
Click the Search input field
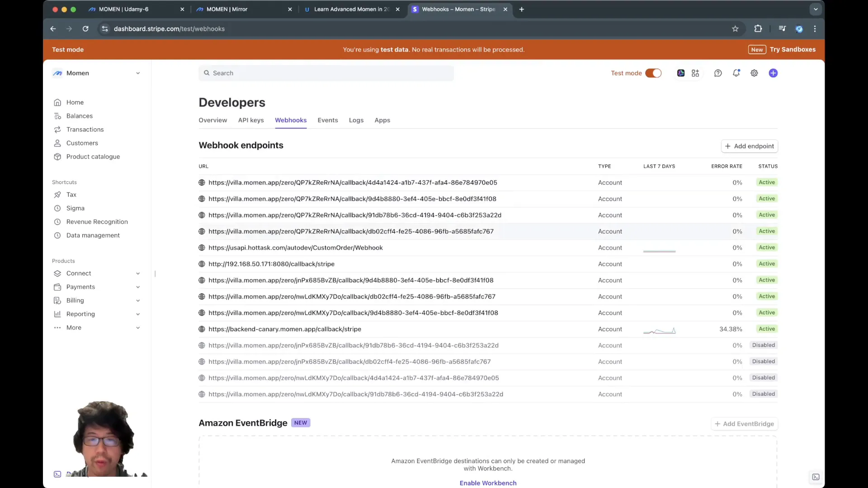[326, 73]
